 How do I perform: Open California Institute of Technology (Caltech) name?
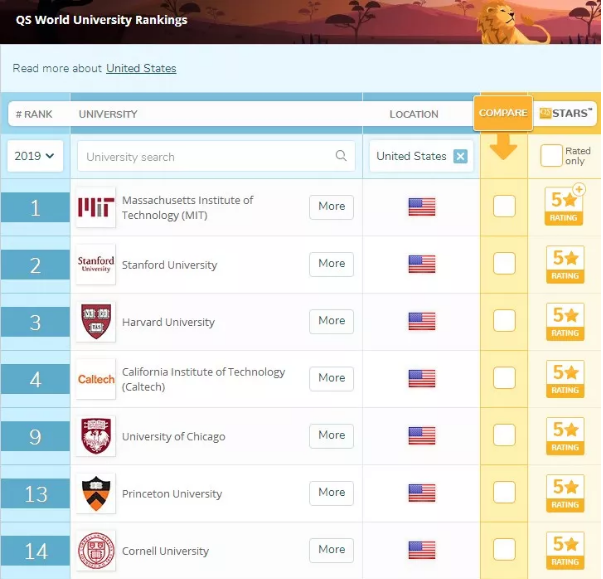coord(203,379)
